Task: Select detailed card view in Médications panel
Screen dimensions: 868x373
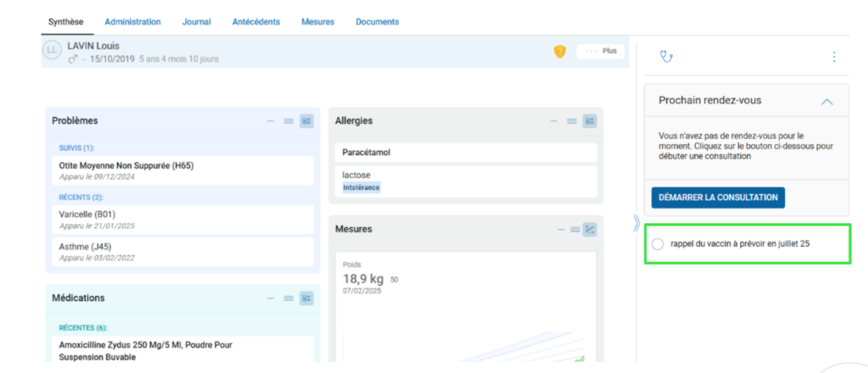Action: (306, 298)
